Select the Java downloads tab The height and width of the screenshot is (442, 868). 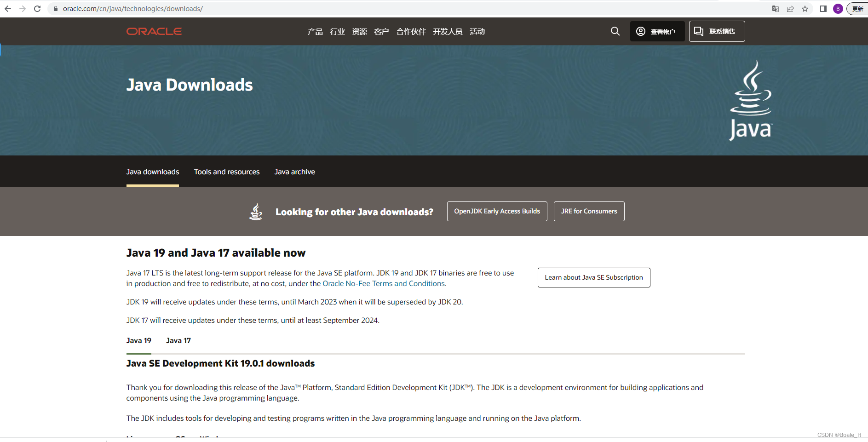(153, 172)
